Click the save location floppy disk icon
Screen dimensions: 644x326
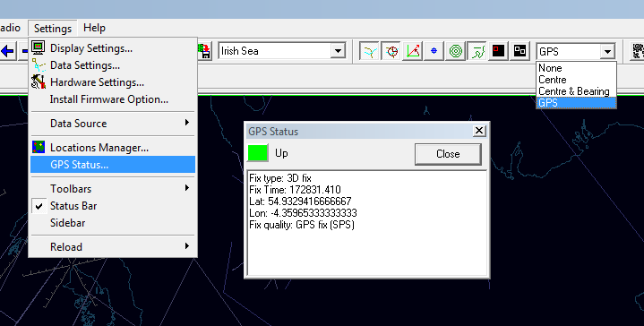204,51
